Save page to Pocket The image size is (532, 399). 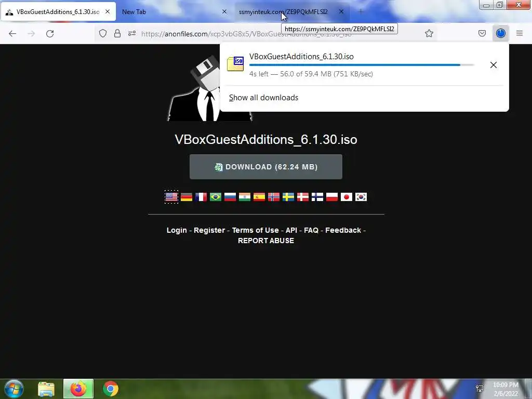[x=482, y=33]
